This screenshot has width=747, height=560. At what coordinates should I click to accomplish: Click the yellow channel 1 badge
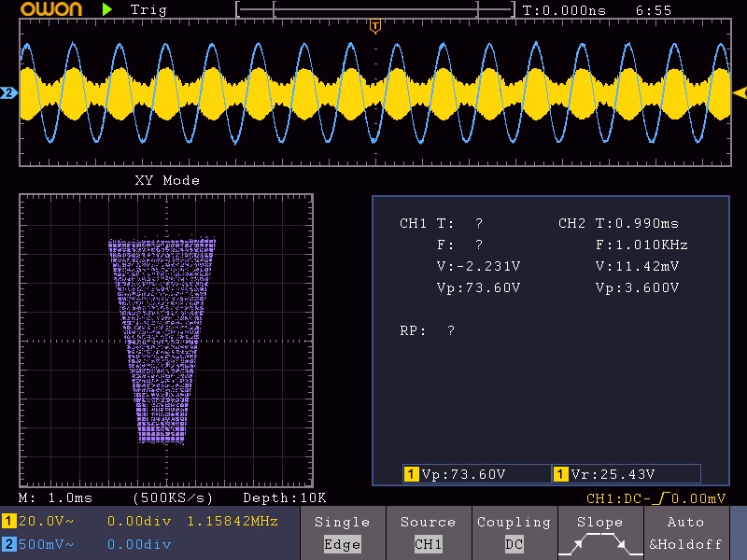pyautogui.click(x=8, y=521)
